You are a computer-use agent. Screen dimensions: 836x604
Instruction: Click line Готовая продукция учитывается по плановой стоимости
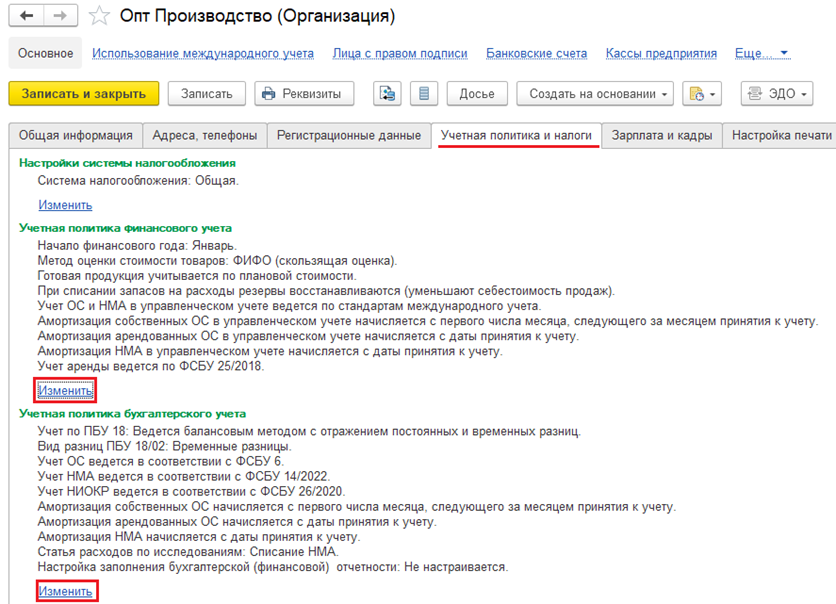coord(197,276)
